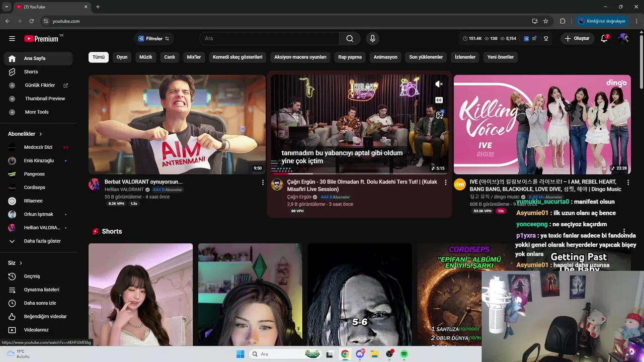Click Kimliğinizi doğrulayın profile button
This screenshot has height=362, width=644.
[x=602, y=21]
